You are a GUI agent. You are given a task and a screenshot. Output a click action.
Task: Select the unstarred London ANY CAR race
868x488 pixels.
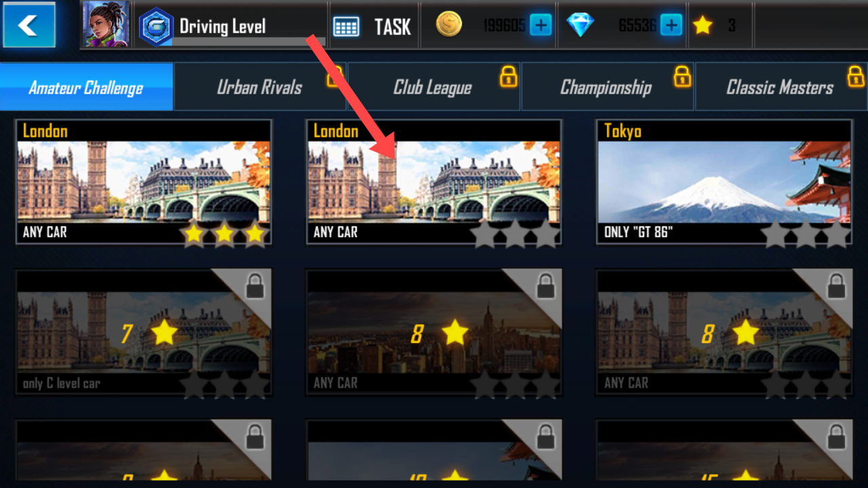[434, 182]
